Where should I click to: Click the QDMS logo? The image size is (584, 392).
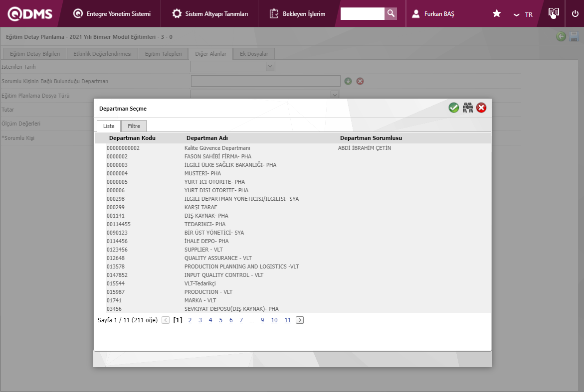coord(30,14)
